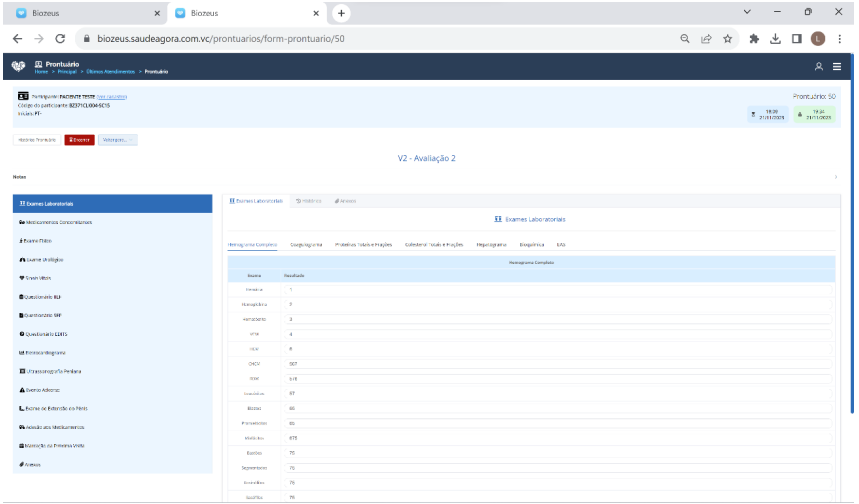The width and height of the screenshot is (859, 504).
Task: Expand the Notas section chevron
Action: coord(835,177)
